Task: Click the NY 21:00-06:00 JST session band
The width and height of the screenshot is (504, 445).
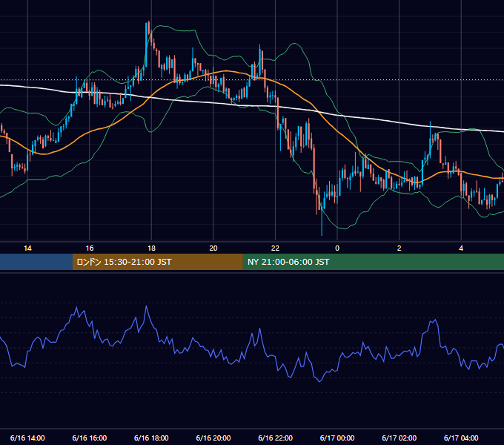Action: [x=373, y=262]
